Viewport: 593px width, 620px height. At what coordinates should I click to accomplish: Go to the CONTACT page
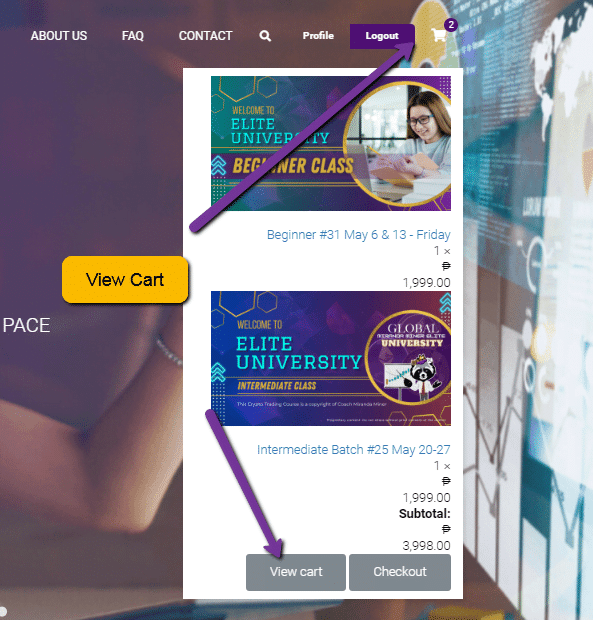point(205,36)
